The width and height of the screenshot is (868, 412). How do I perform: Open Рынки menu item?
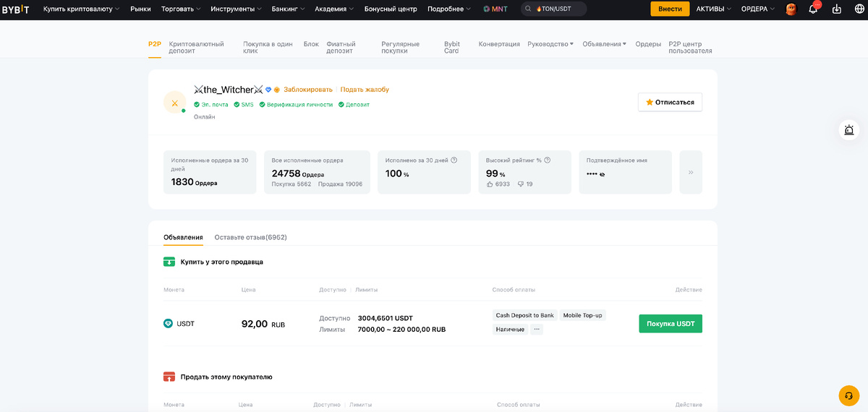[140, 9]
